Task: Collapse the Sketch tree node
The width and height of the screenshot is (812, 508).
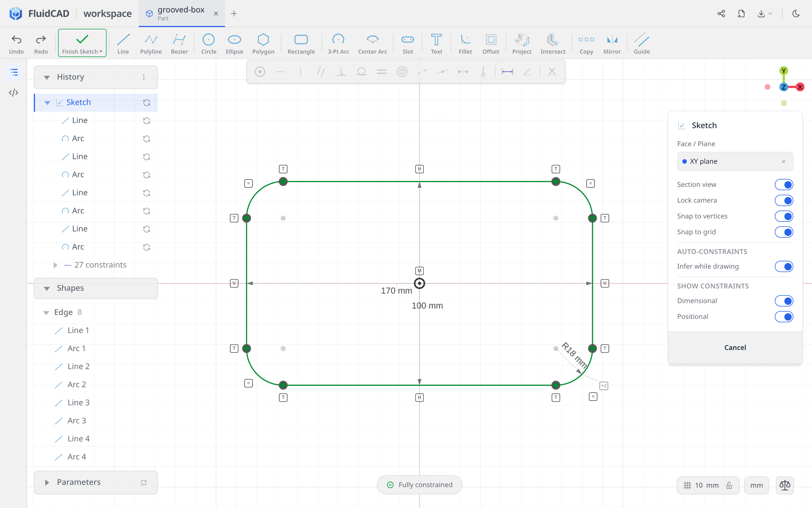Action: (47, 102)
